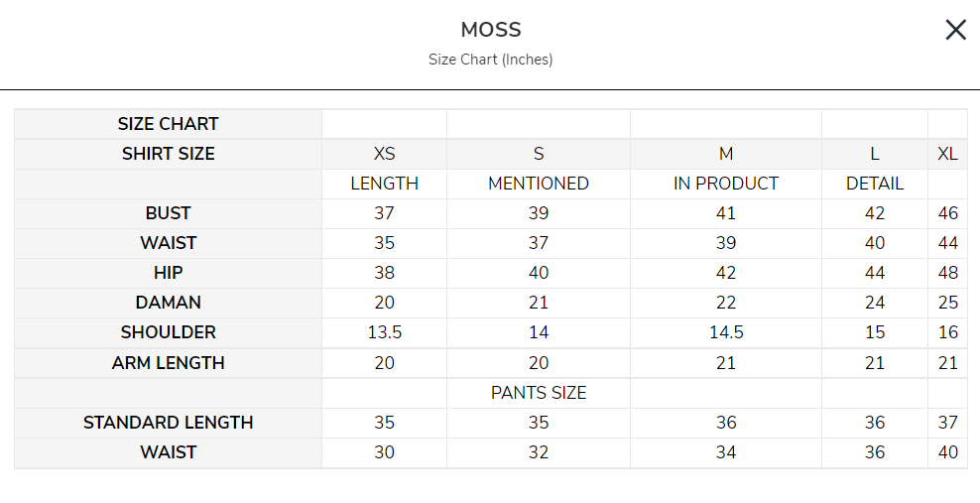Click pants waist value 32 for S

coord(539,452)
